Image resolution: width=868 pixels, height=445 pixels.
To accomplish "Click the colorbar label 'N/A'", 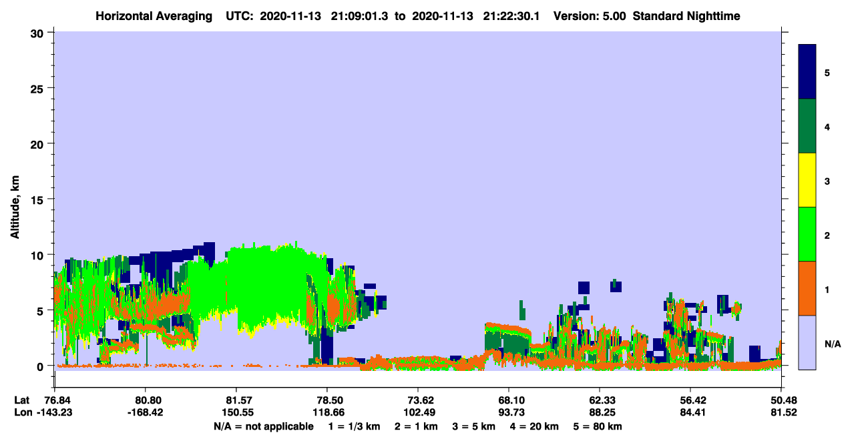I will point(832,344).
